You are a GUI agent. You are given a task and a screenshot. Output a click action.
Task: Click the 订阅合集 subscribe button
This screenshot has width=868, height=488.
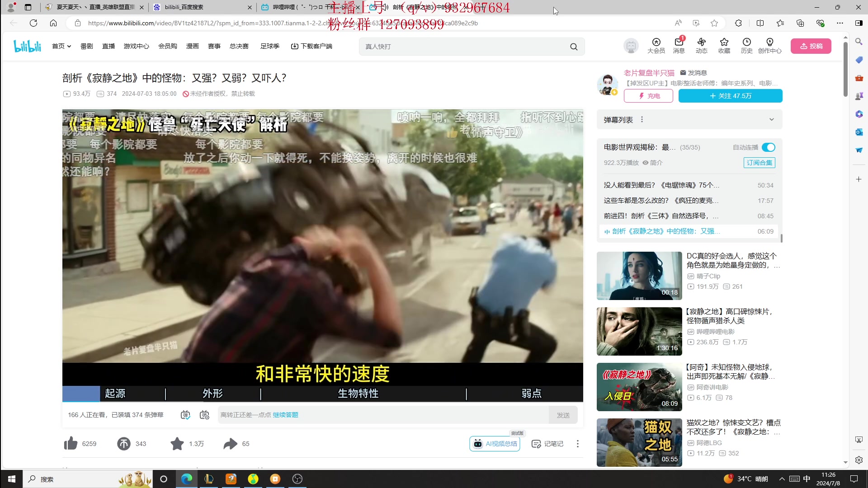coord(759,163)
